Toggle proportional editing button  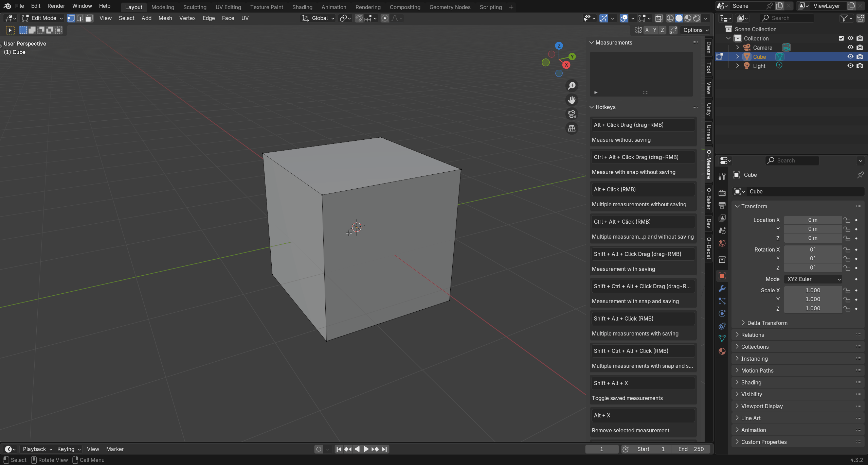click(385, 18)
